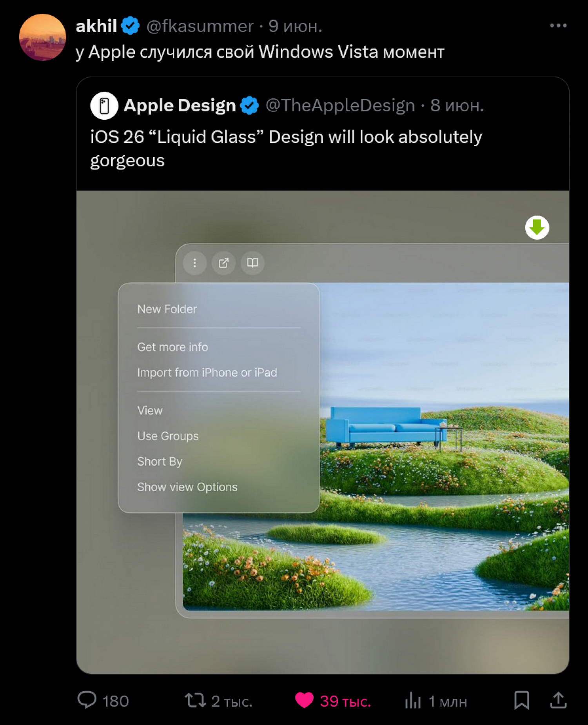
Task: Click the Apple Design account avatar
Action: [x=104, y=105]
